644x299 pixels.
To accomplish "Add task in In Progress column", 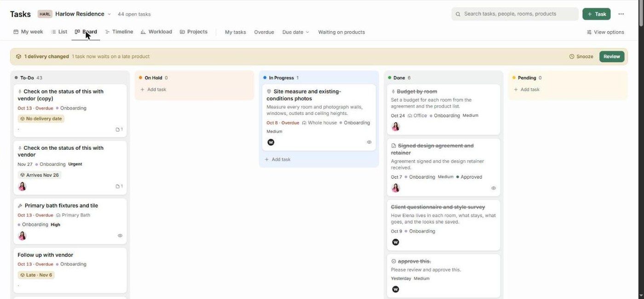I will pos(278,159).
